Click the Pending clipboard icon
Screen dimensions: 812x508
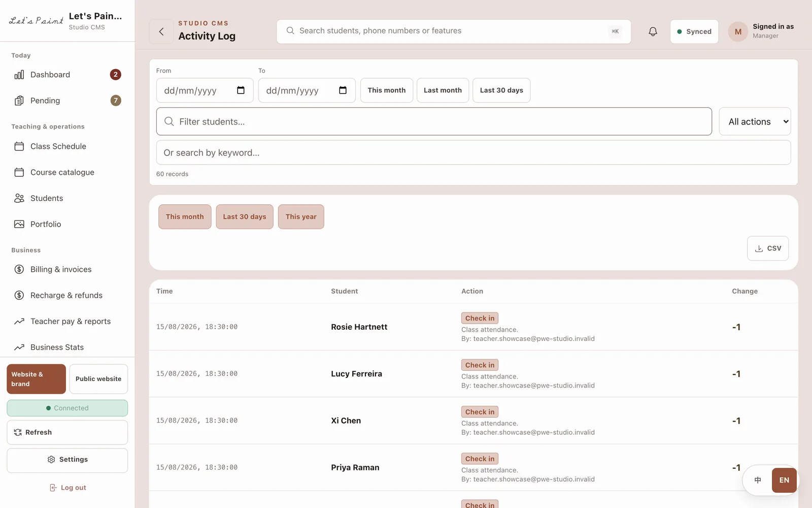(19, 101)
